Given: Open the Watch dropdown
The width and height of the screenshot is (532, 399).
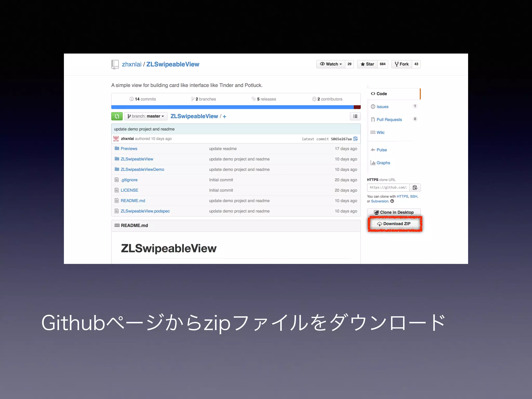Looking at the screenshot, I should [x=331, y=64].
